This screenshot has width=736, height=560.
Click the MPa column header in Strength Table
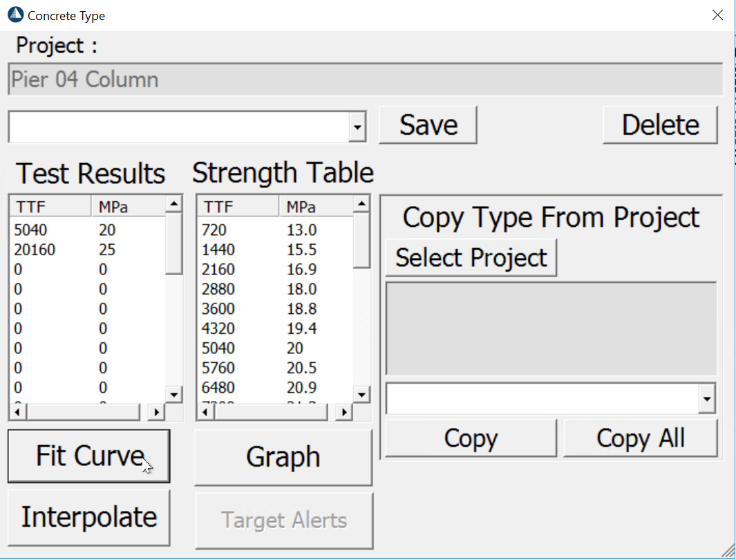click(315, 207)
